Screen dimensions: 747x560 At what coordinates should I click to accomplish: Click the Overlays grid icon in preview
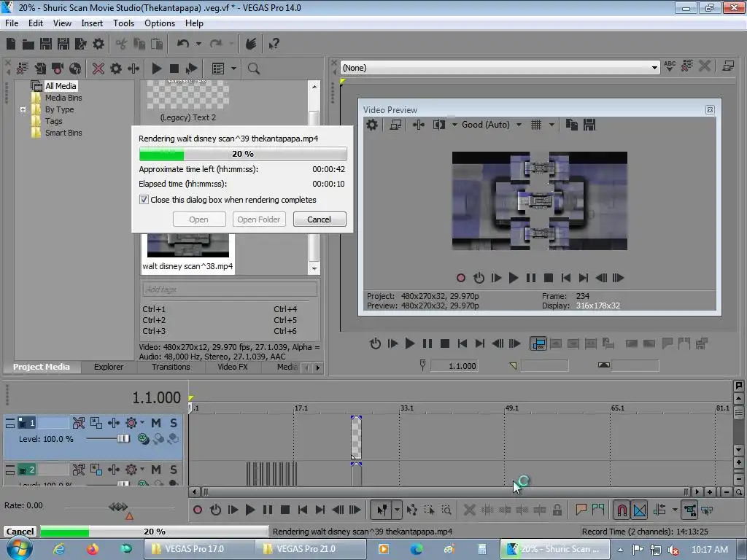tap(536, 125)
